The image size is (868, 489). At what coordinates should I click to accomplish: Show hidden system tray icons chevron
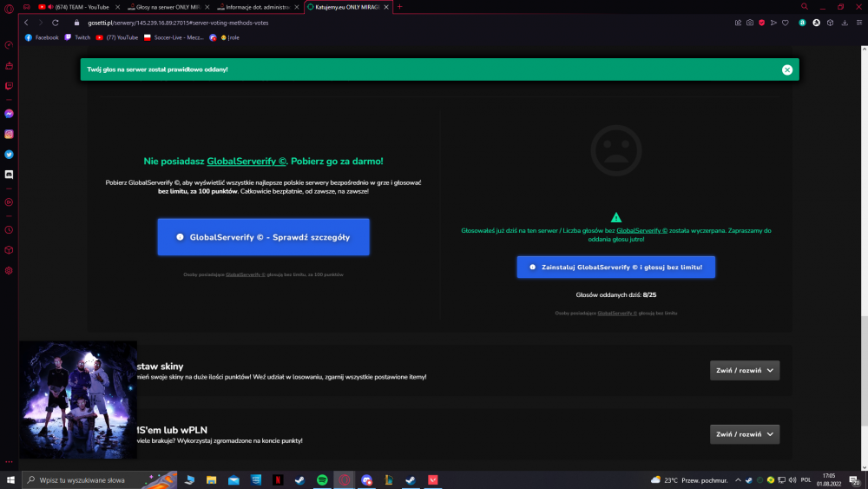pyautogui.click(x=738, y=480)
